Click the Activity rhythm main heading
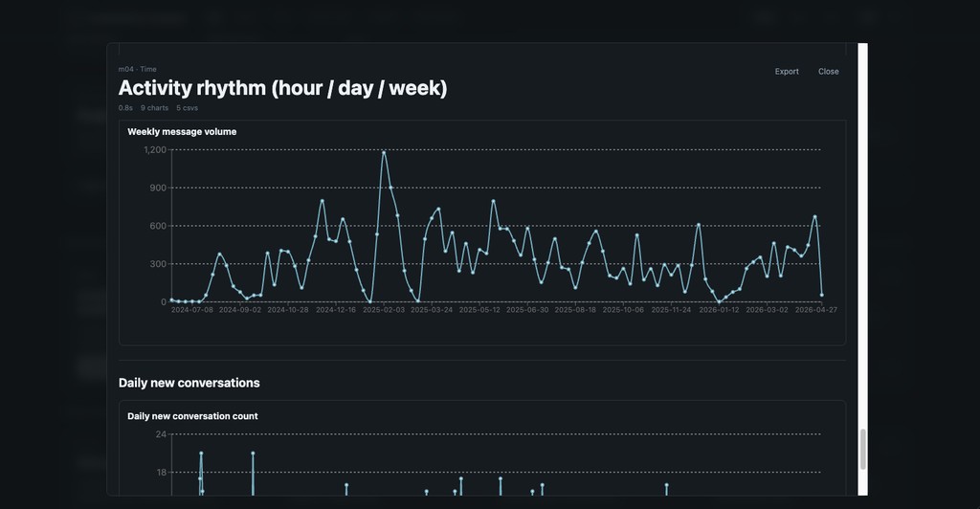This screenshot has width=980, height=509. pyautogui.click(x=282, y=88)
